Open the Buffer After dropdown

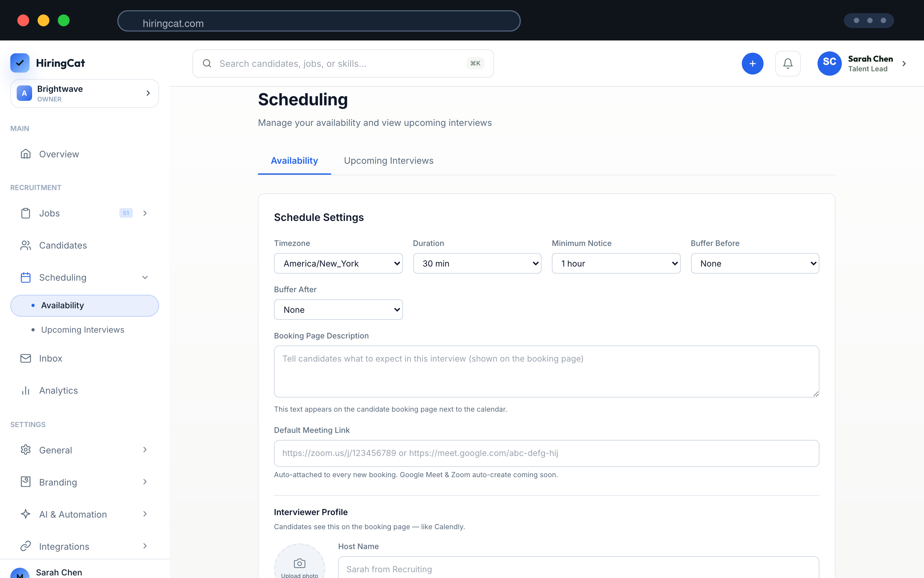338,310
